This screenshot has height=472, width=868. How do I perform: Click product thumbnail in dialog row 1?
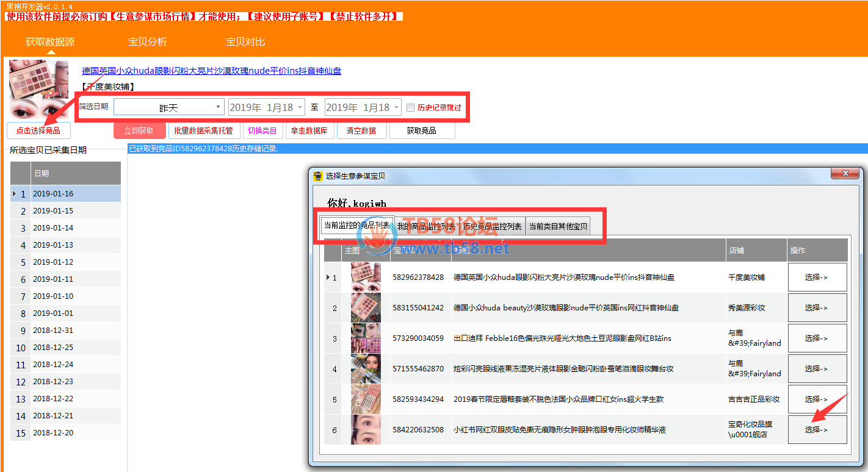click(366, 277)
